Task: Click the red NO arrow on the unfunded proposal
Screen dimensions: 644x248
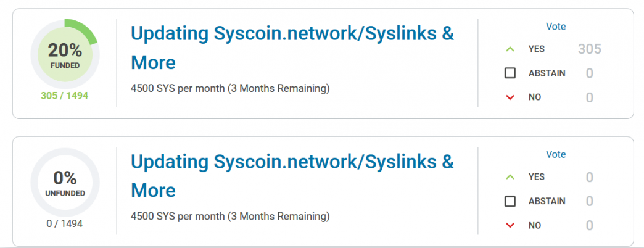Action: click(x=510, y=226)
